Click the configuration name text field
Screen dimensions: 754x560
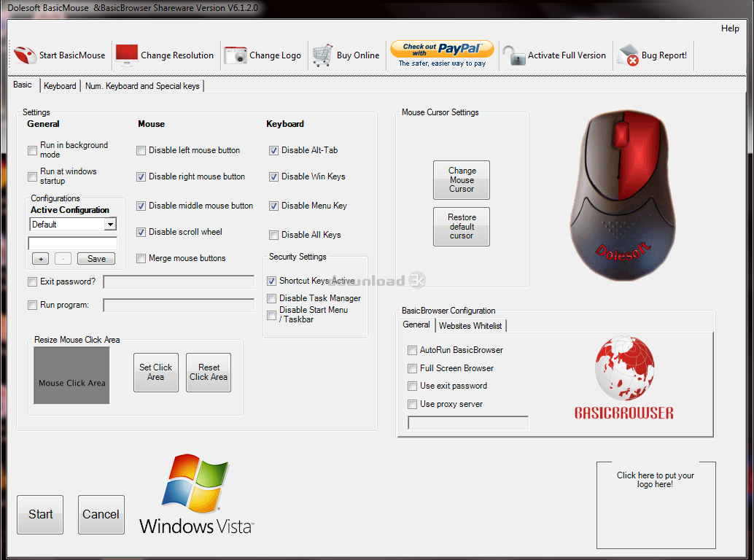click(73, 244)
